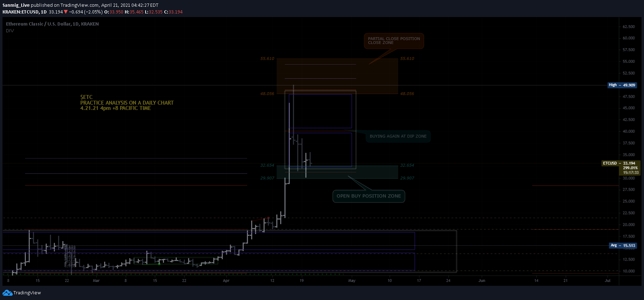Click the L:32.535 low value in header
Image resolution: width=644 pixels, height=300 pixels.
pos(154,12)
